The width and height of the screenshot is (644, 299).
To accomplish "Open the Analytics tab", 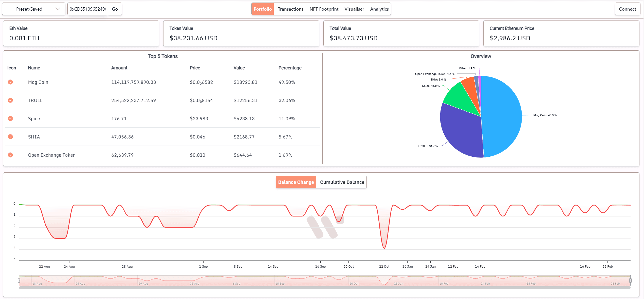I will [379, 9].
